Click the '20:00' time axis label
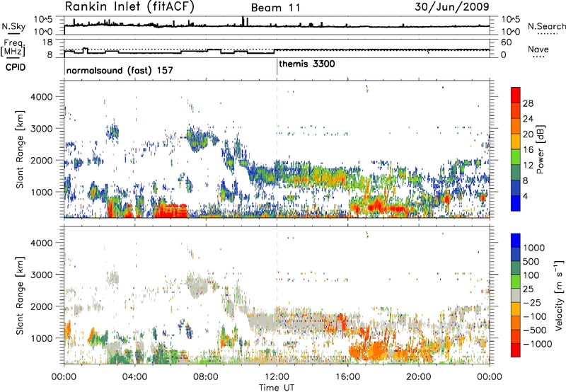This screenshot has width=566, height=392. 419,377
